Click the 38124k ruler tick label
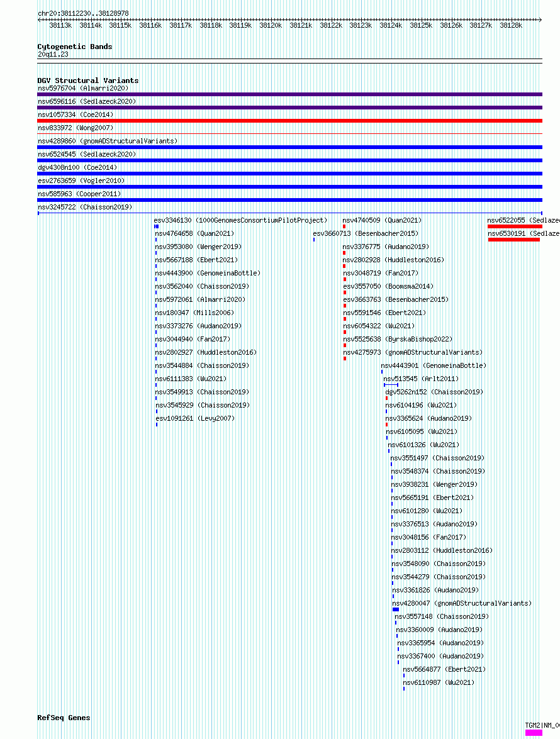 pyautogui.click(x=391, y=25)
